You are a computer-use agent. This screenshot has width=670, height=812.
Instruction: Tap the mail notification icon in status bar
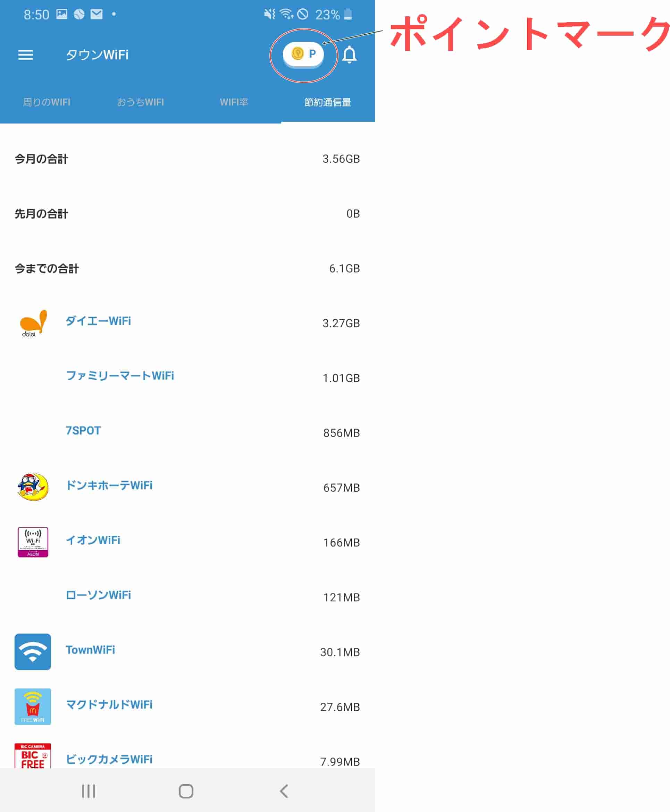tap(97, 14)
